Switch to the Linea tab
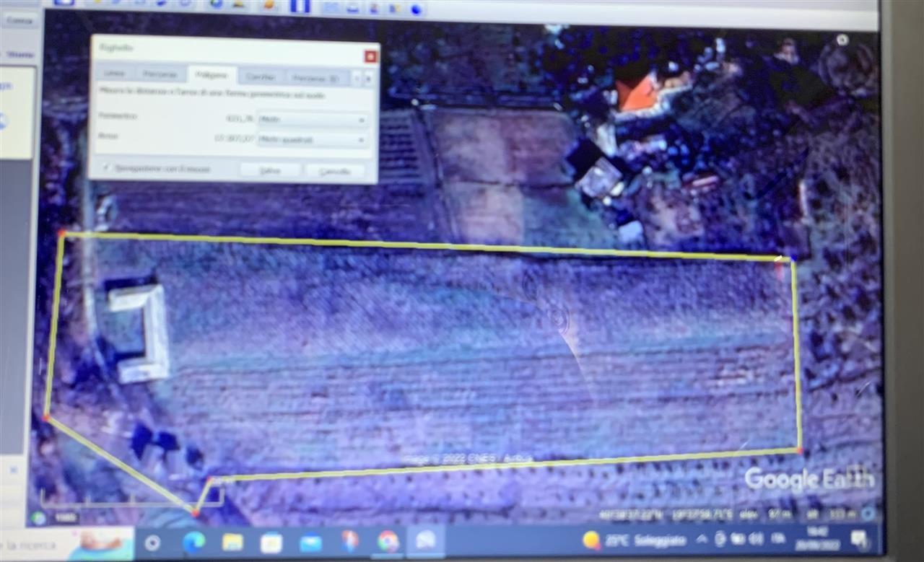The image size is (924, 562). pyautogui.click(x=113, y=74)
